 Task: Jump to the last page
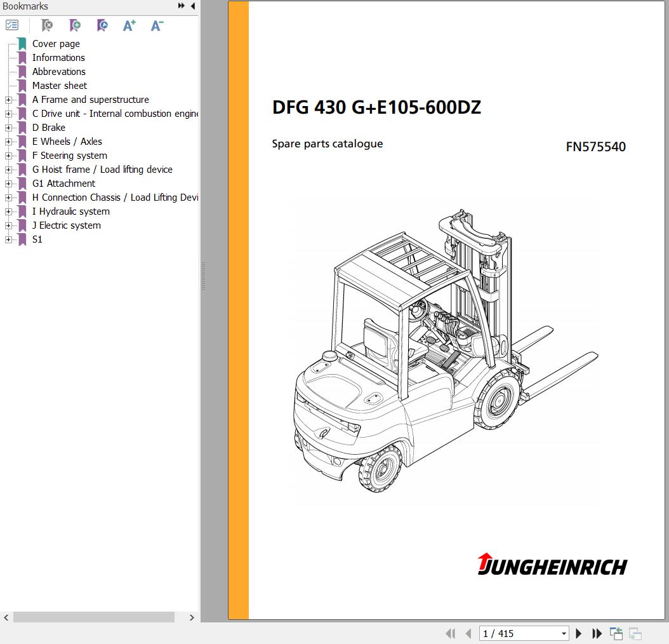pyautogui.click(x=597, y=633)
